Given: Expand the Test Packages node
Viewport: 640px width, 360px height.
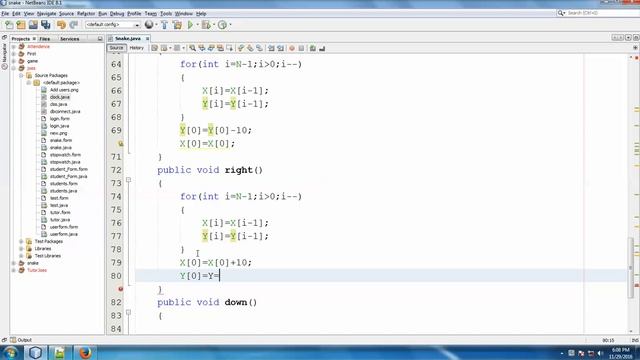Looking at the screenshot, I should point(21,242).
